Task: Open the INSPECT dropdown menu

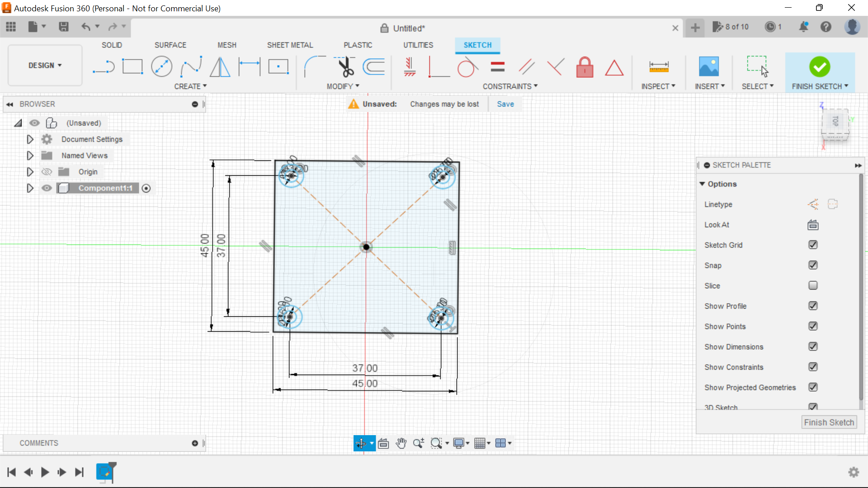Action: (x=658, y=86)
